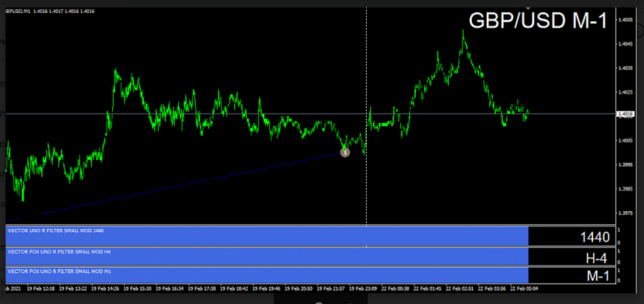Select the GBP/USD M-1 title label

point(538,21)
